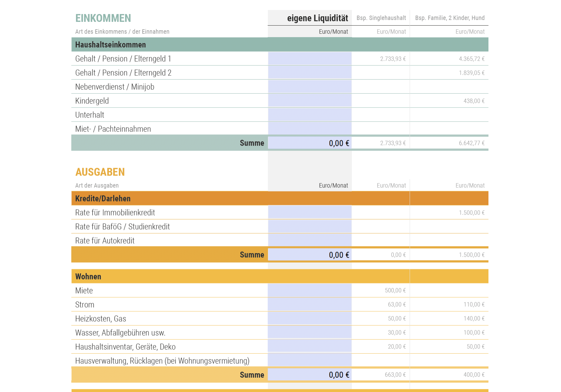Click Bsp. Familie, 2 Kinder, Hund header
Viewport: 561px width, 392px height.
(450, 18)
